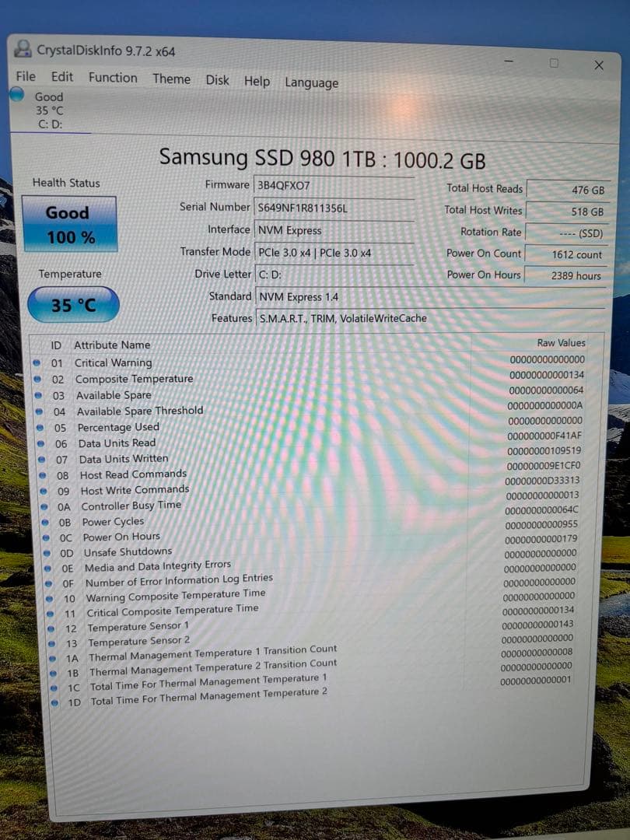Click the Interface field NVM Express
The height and width of the screenshot is (840, 630).
point(334,230)
